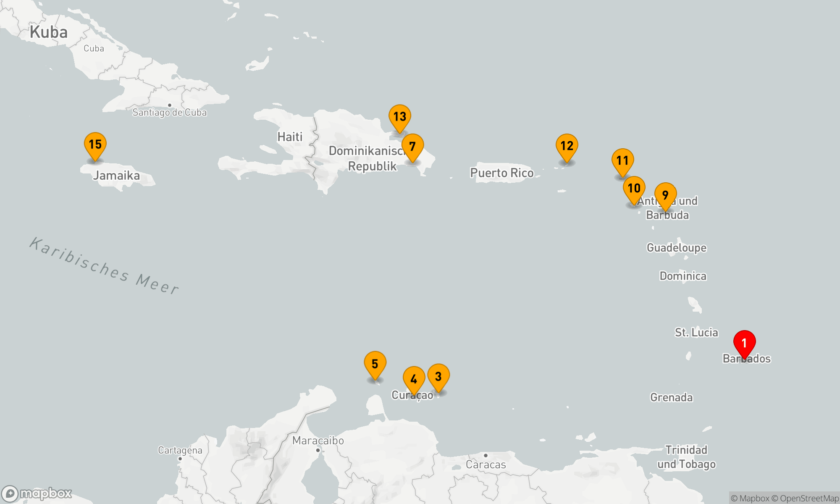The width and height of the screenshot is (840, 504).
Task: Click the Guadeloupe island label
Action: 676,247
